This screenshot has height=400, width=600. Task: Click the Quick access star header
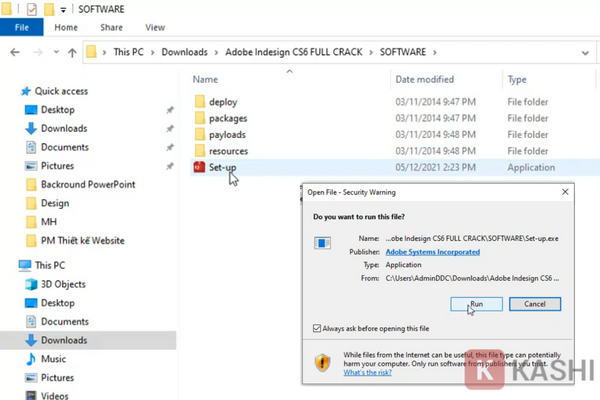pyautogui.click(x=61, y=91)
